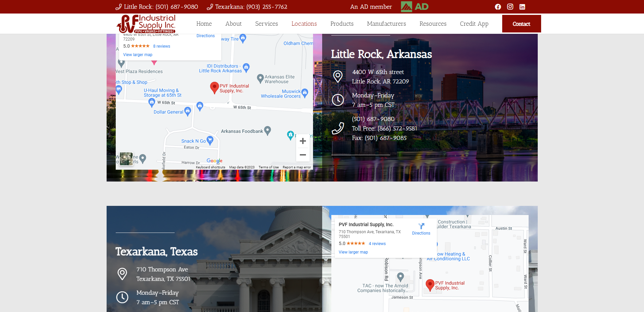Click the AD member logo
The height and width of the screenshot is (312, 644).
pos(415,7)
